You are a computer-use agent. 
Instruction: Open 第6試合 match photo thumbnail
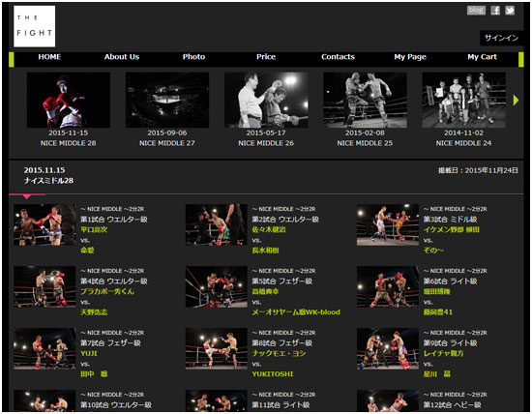[388, 286]
